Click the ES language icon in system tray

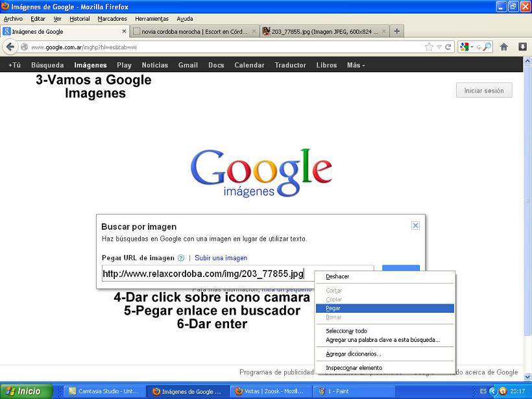485,392
